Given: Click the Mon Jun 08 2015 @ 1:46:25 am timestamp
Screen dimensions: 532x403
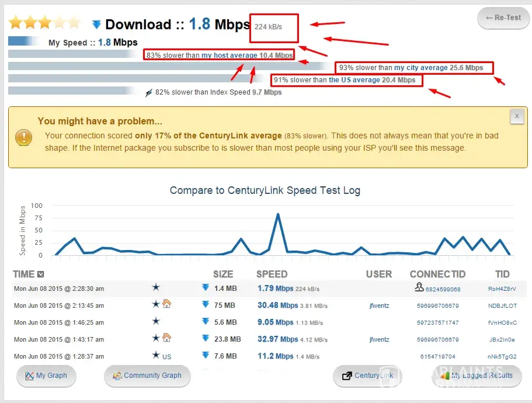Looking at the screenshot, I should pyautogui.click(x=59, y=322).
